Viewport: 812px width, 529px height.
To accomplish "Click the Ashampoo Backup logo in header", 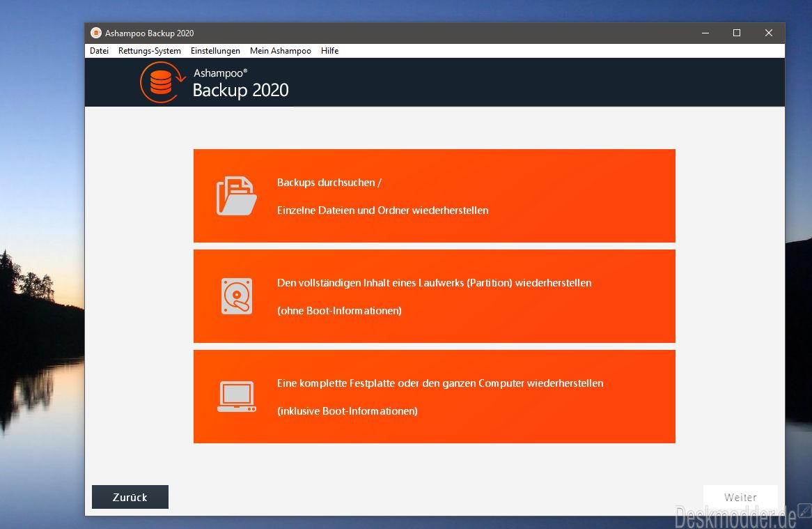I will [162, 82].
